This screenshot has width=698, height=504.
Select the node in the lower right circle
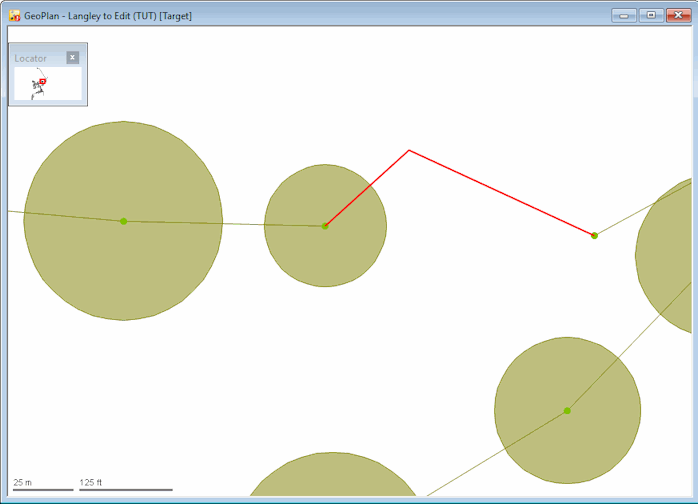pos(567,411)
